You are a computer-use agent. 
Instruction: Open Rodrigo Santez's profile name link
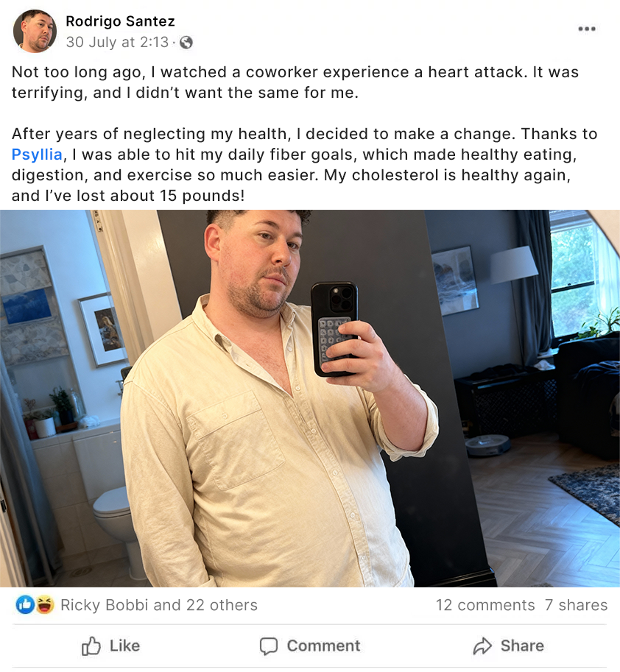point(120,21)
